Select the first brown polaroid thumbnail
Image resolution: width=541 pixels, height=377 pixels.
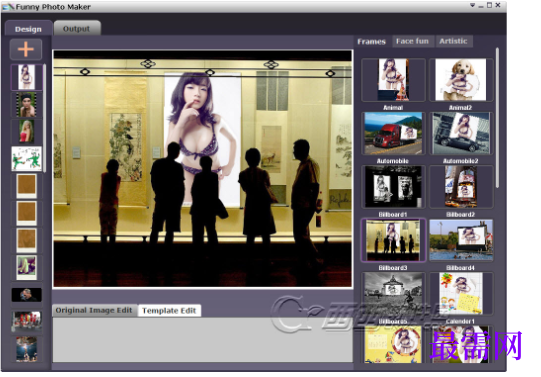27,186
